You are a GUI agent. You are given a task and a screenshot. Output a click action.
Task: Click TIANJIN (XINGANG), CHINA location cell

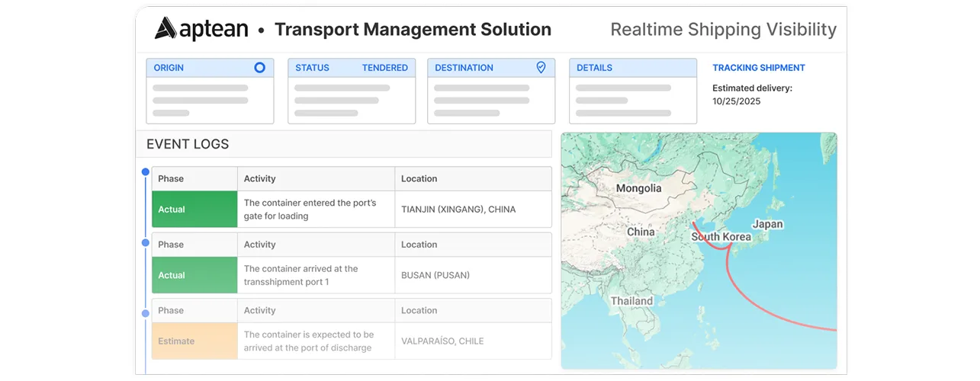(x=473, y=210)
